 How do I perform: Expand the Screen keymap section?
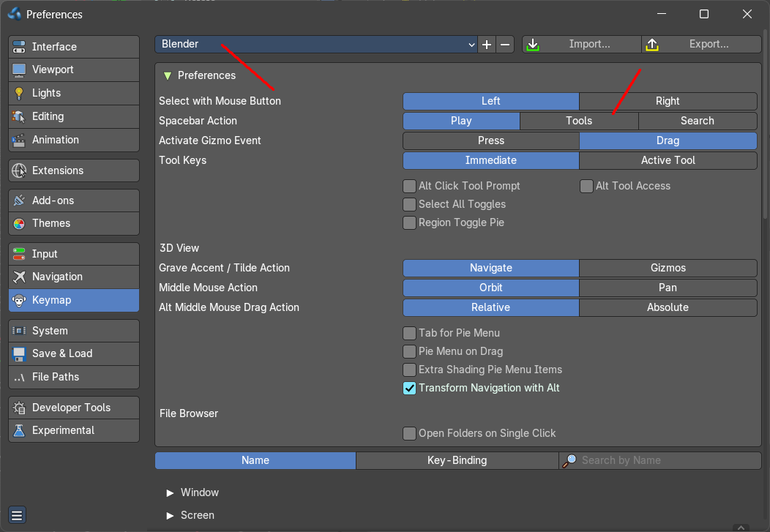pos(170,515)
